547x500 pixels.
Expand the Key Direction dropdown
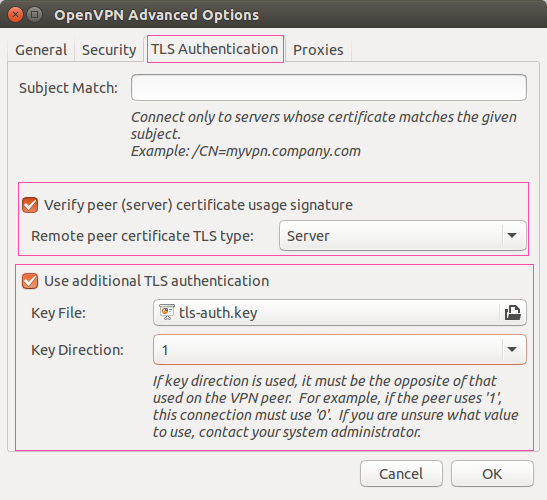click(x=340, y=350)
